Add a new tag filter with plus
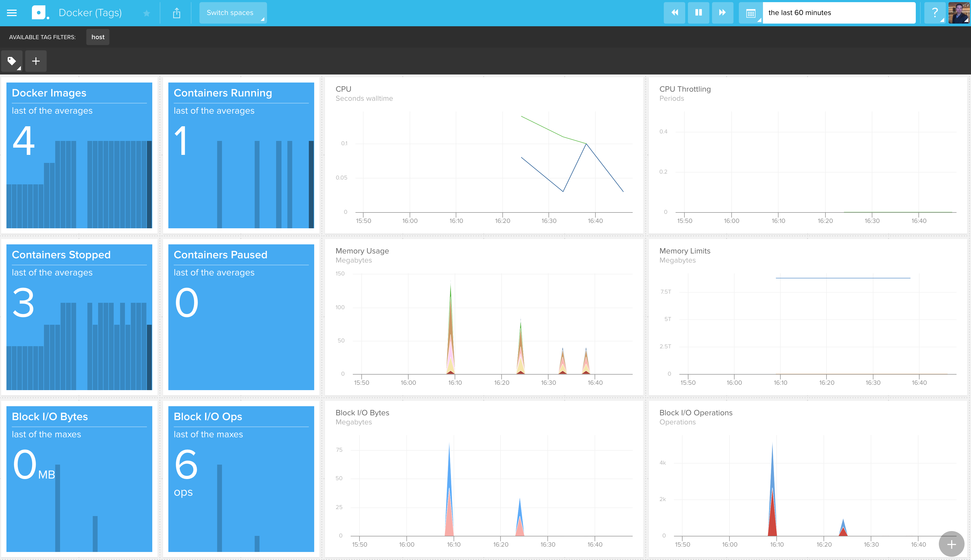The width and height of the screenshot is (971, 560). coord(36,61)
